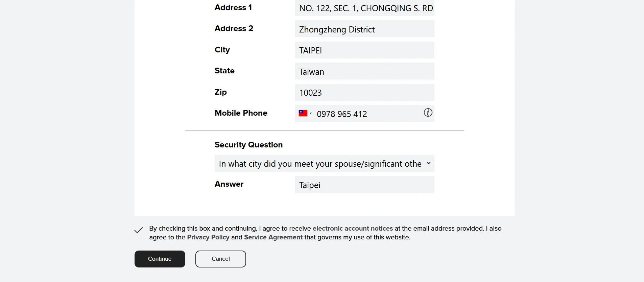Click the Address 2 field with Zhongzheng District
The height and width of the screenshot is (282, 644).
pyautogui.click(x=364, y=29)
